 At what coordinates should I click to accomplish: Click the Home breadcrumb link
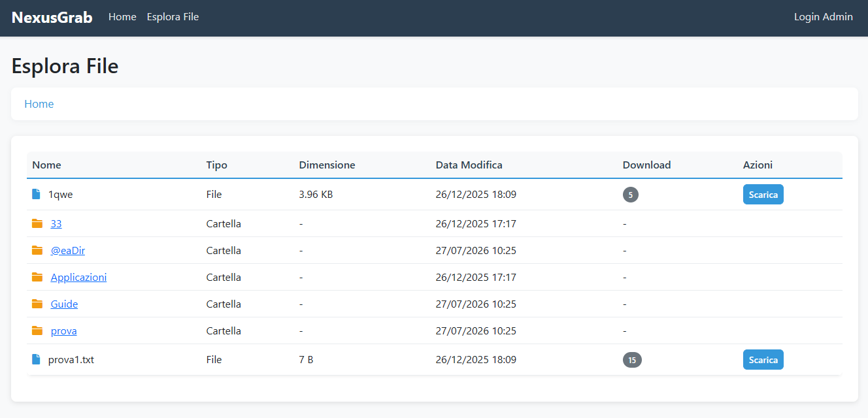coord(39,104)
